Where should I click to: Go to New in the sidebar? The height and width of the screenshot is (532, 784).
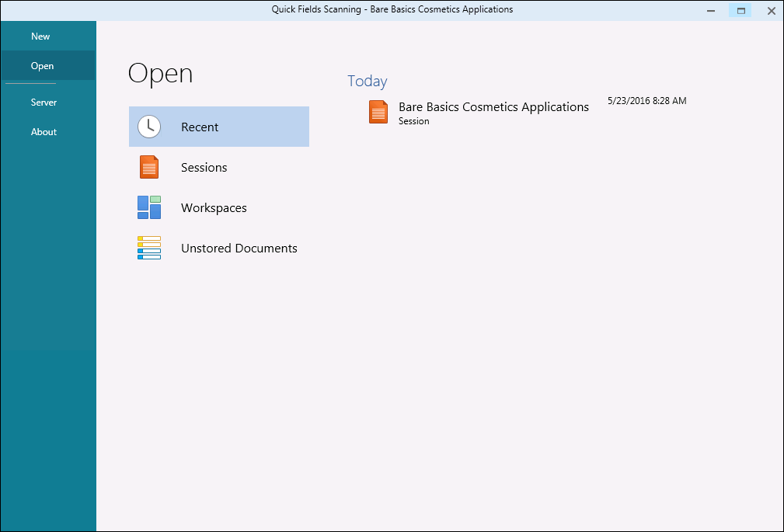click(x=40, y=37)
